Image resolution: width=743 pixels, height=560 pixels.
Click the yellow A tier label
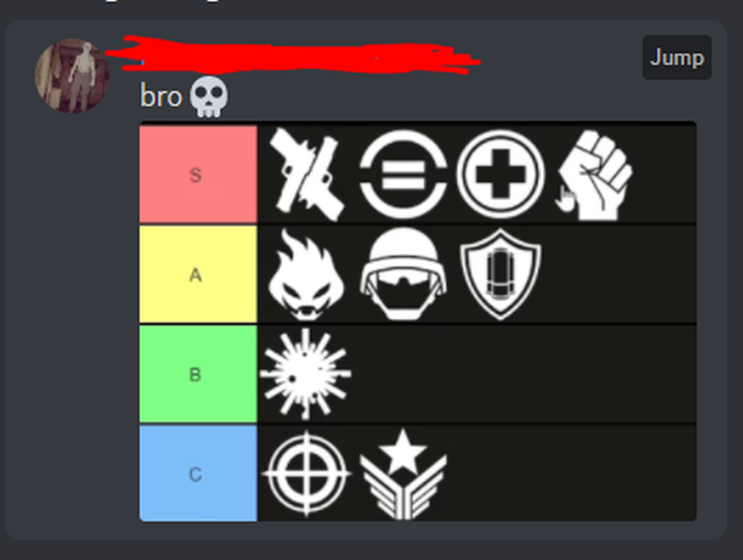click(199, 274)
